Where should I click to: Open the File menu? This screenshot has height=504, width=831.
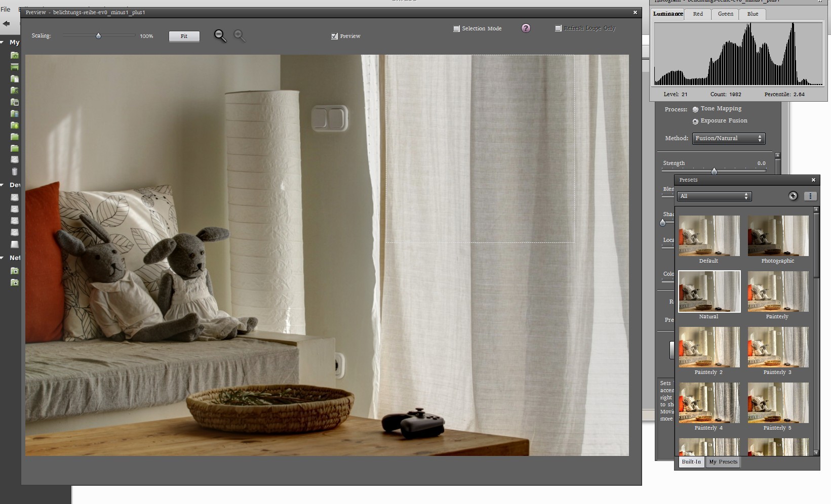tap(6, 9)
